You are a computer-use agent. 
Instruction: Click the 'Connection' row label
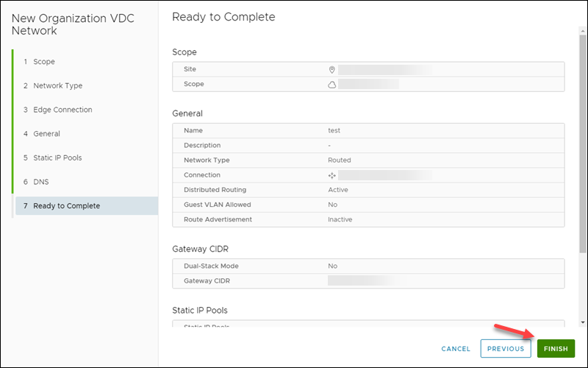tap(202, 175)
